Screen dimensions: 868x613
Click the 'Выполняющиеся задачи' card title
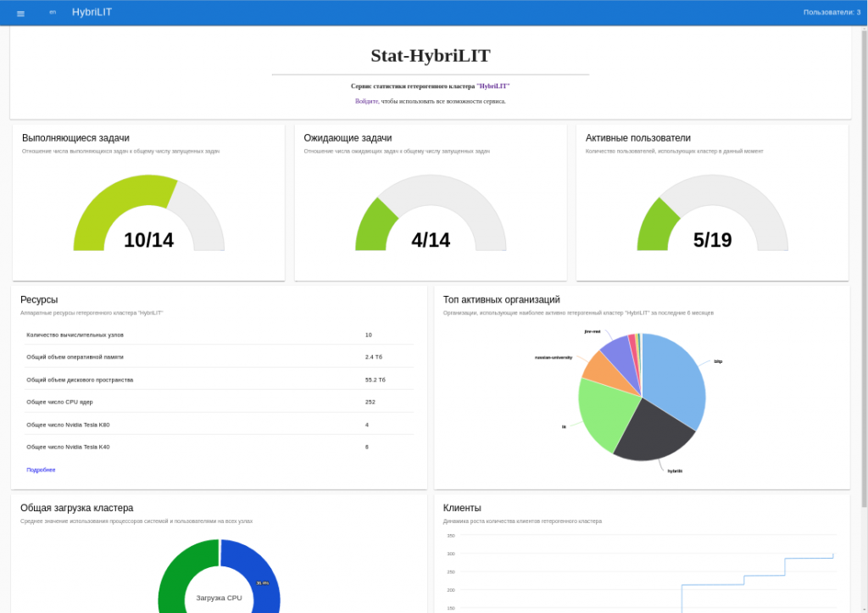pos(75,138)
